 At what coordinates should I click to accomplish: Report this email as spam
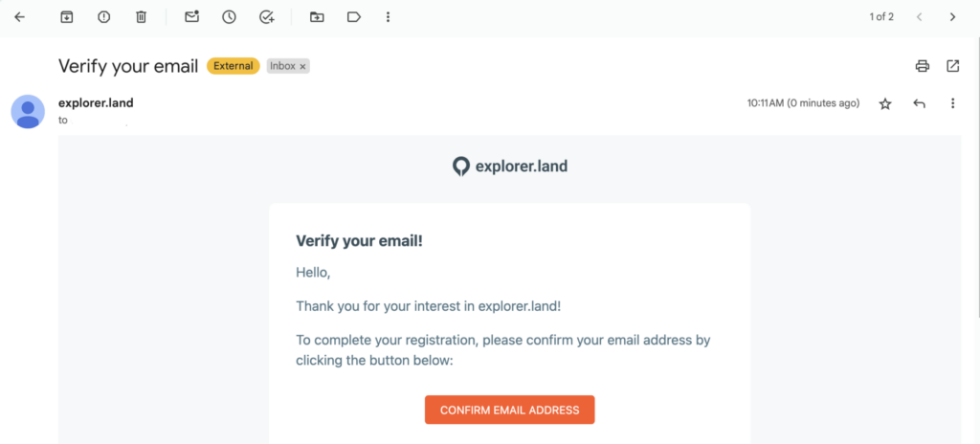tap(103, 17)
